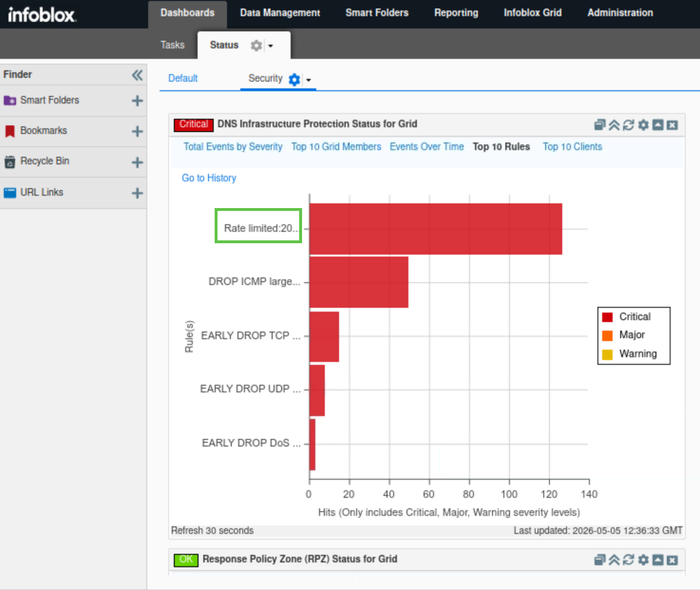
Task: Show Total Events by Severity chart
Action: point(233,147)
